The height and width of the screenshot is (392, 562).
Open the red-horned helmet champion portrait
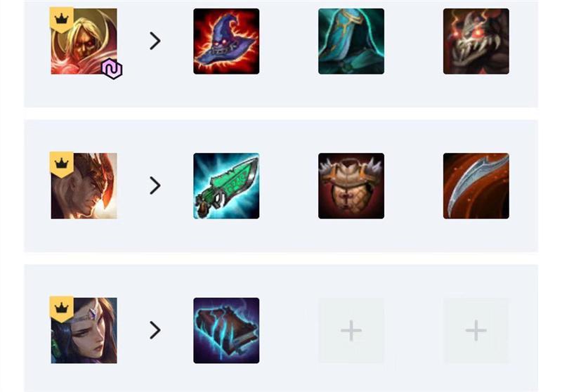click(x=84, y=186)
